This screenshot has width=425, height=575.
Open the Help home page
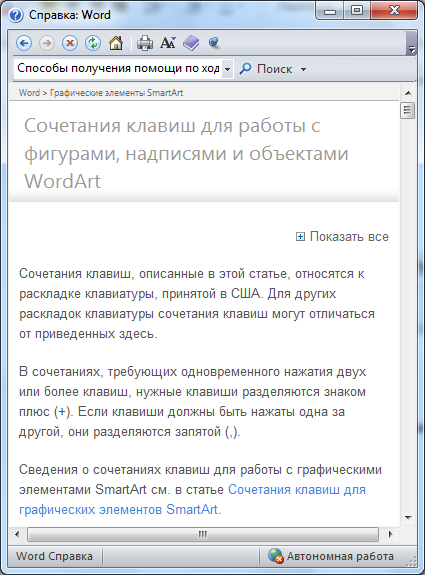116,43
